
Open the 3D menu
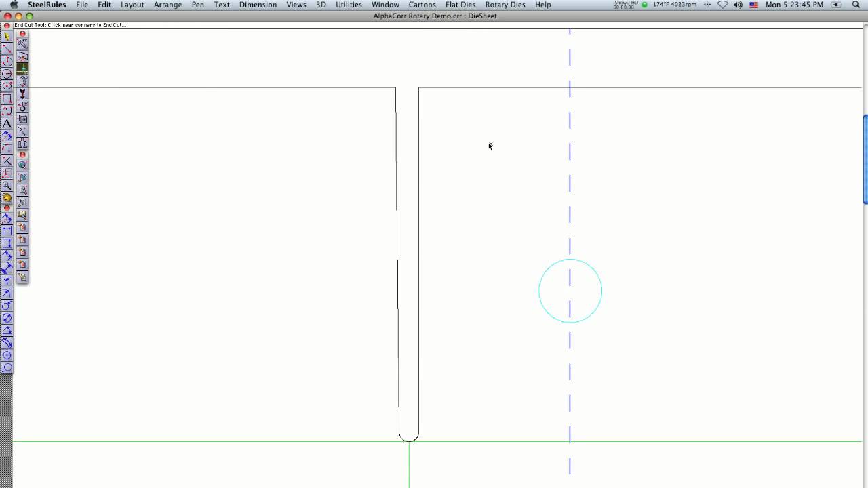321,5
